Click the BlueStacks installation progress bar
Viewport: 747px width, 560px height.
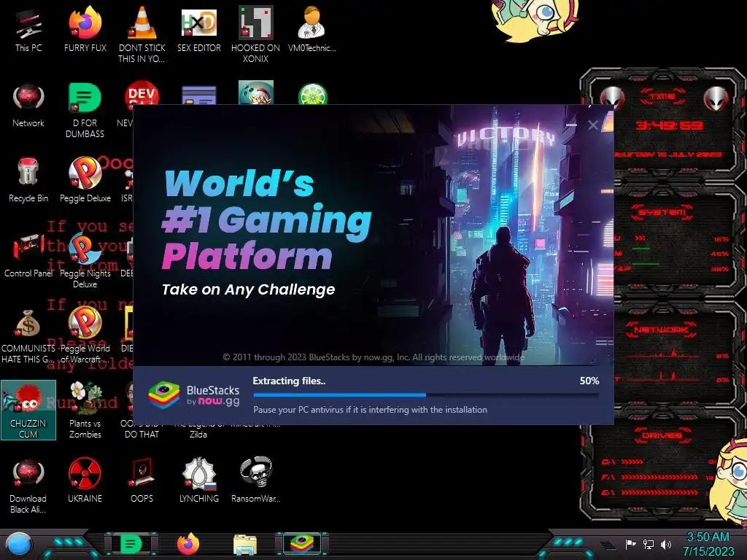click(426, 394)
